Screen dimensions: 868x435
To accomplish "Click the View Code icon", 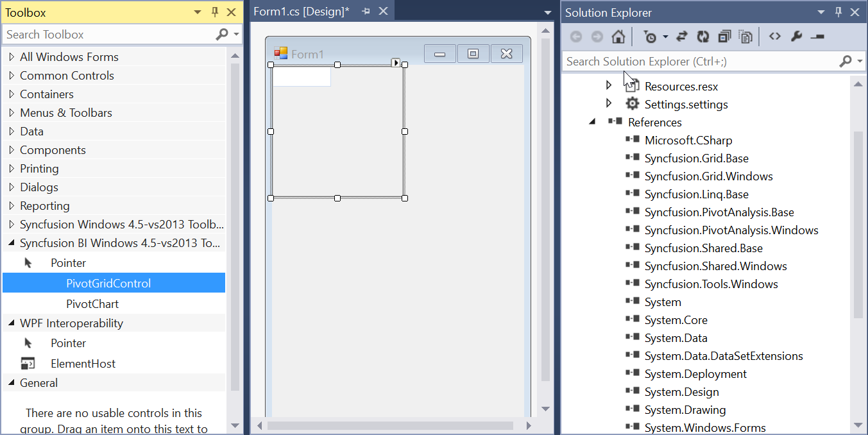I will [x=775, y=37].
